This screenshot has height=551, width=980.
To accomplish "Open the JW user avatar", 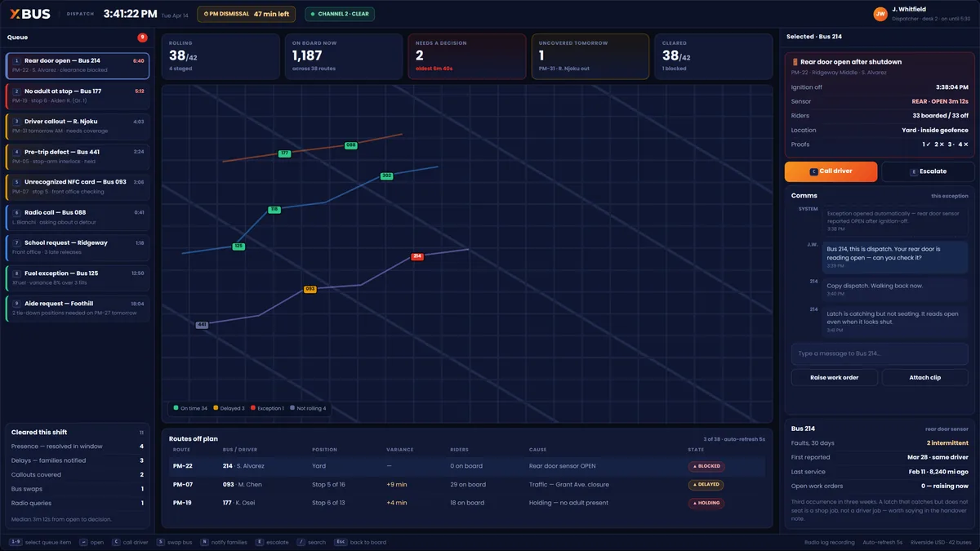I will pos(880,14).
